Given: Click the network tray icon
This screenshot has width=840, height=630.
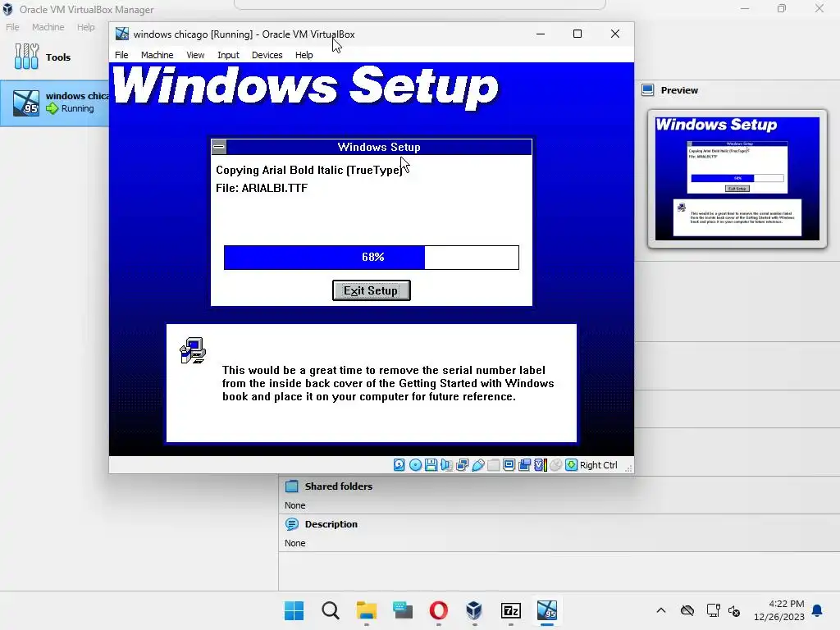Looking at the screenshot, I should click(x=713, y=610).
